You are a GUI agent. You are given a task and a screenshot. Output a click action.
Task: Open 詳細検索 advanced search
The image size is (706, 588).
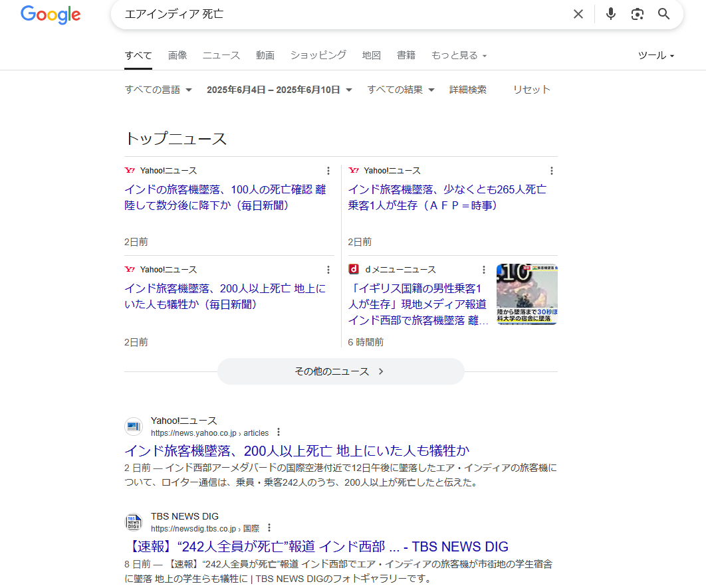(x=468, y=90)
